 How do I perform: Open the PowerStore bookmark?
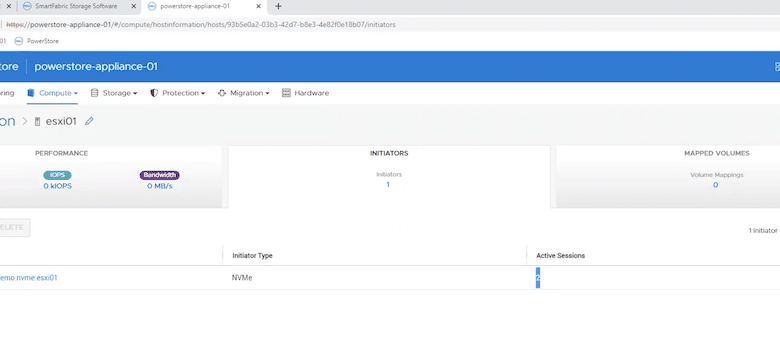(x=37, y=41)
